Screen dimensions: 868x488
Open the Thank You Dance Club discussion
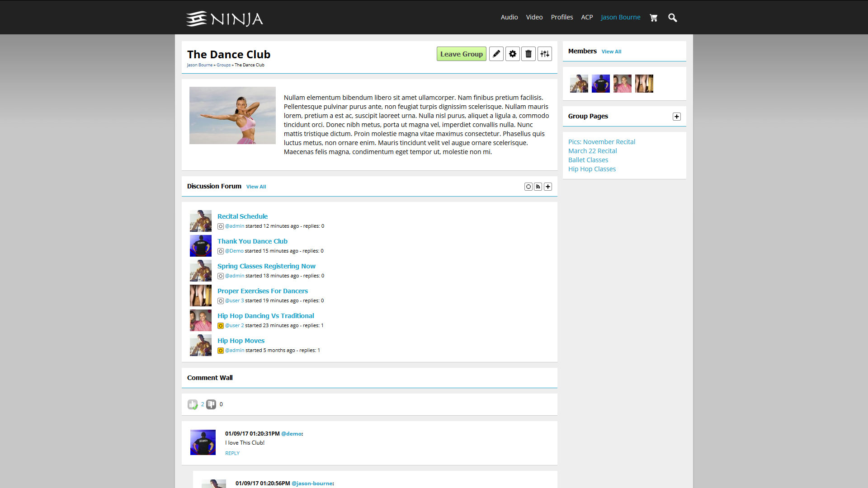[x=252, y=241]
